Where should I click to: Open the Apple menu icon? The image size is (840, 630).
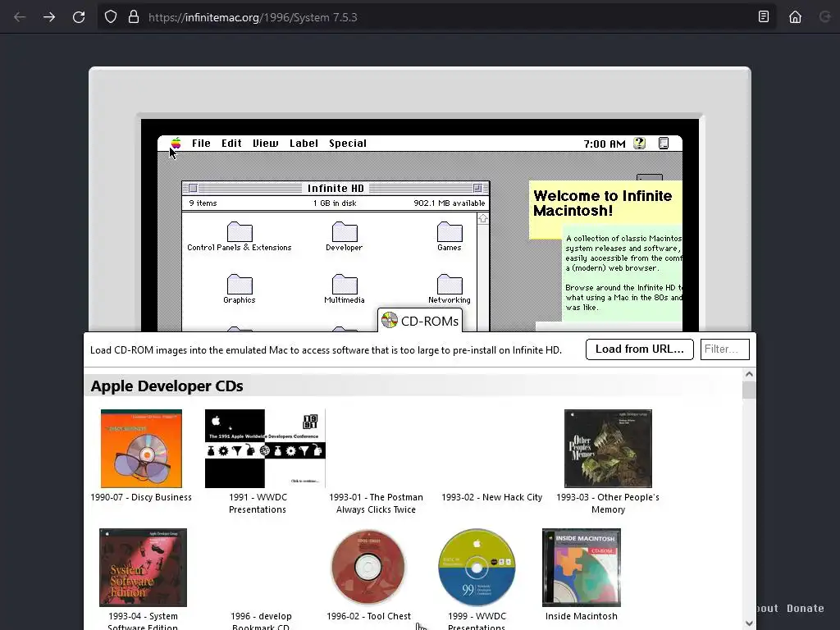pyautogui.click(x=176, y=143)
